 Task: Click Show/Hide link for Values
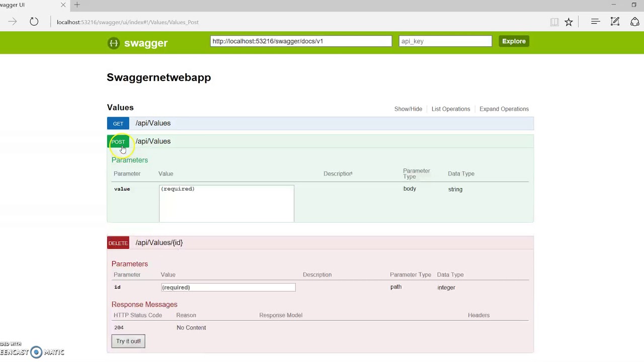click(408, 109)
